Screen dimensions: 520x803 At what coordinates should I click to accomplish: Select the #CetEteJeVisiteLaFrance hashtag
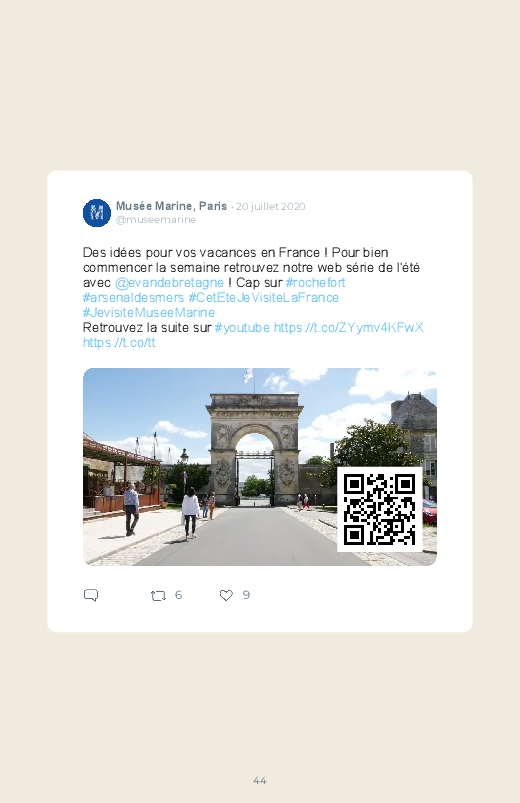point(263,298)
